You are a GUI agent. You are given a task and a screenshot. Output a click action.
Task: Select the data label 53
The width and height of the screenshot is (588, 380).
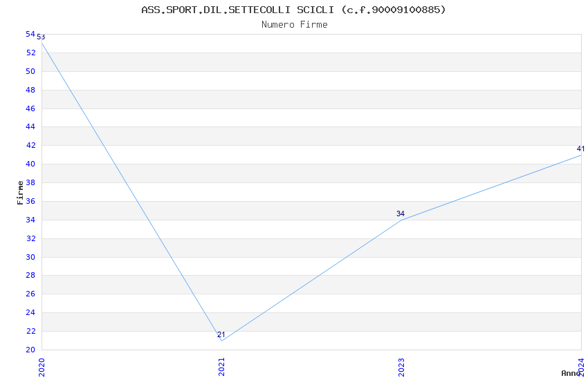point(41,37)
